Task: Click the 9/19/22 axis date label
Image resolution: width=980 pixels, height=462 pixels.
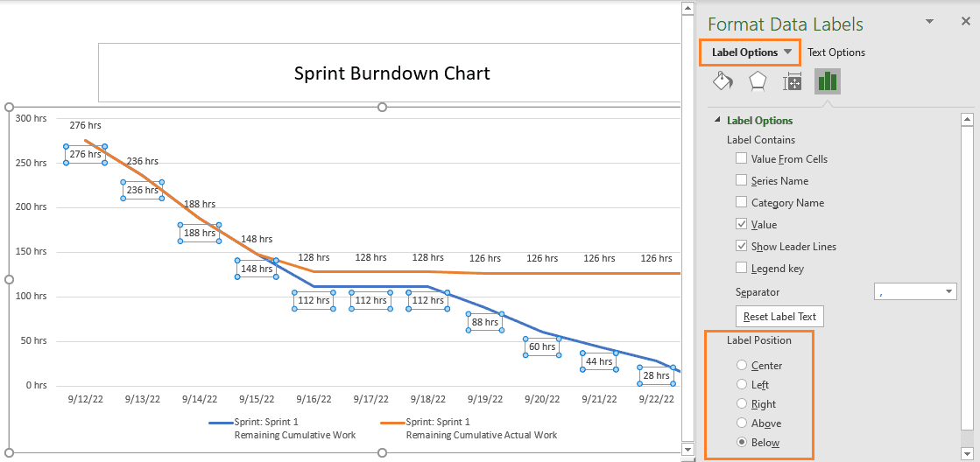Action: tap(486, 400)
